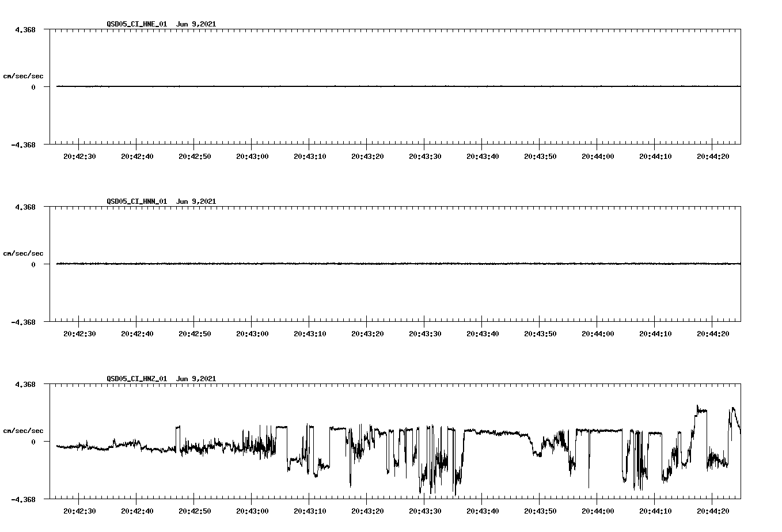Click the 20:42:50 time label under HNZ plot
The width and height of the screenshot is (782, 532).
click(195, 511)
